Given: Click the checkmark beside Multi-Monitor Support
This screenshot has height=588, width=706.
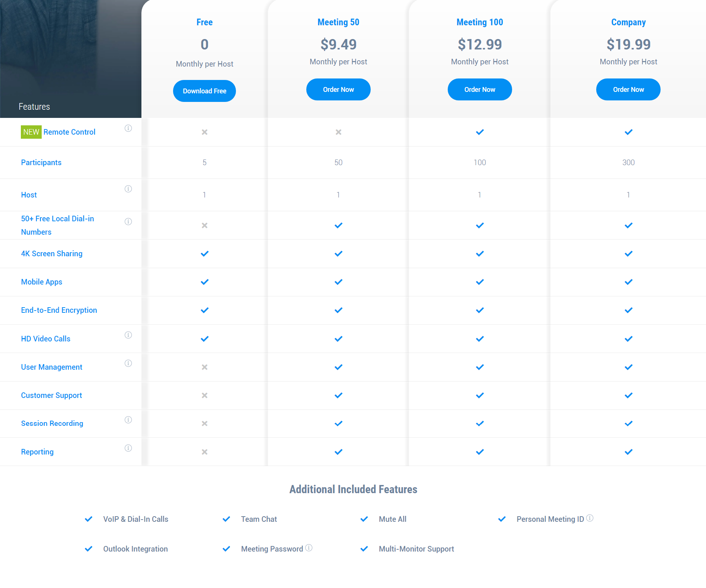Looking at the screenshot, I should point(364,549).
